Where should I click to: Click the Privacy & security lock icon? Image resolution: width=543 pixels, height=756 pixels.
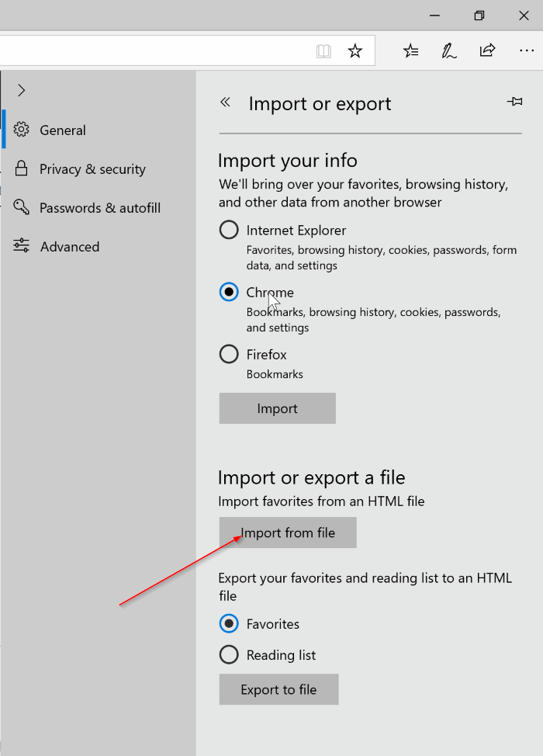(x=21, y=168)
